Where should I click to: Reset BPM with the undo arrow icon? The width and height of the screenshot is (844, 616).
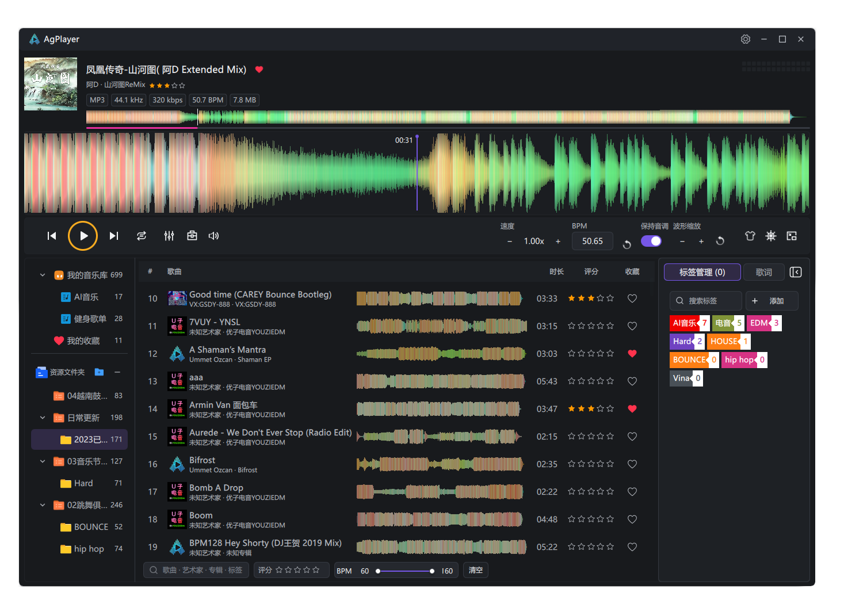pos(627,244)
